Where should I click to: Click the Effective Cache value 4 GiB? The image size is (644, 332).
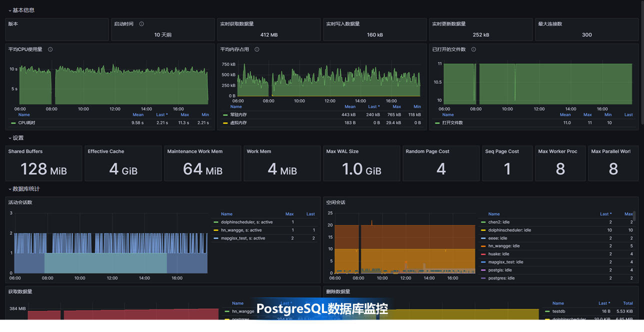pos(123,169)
